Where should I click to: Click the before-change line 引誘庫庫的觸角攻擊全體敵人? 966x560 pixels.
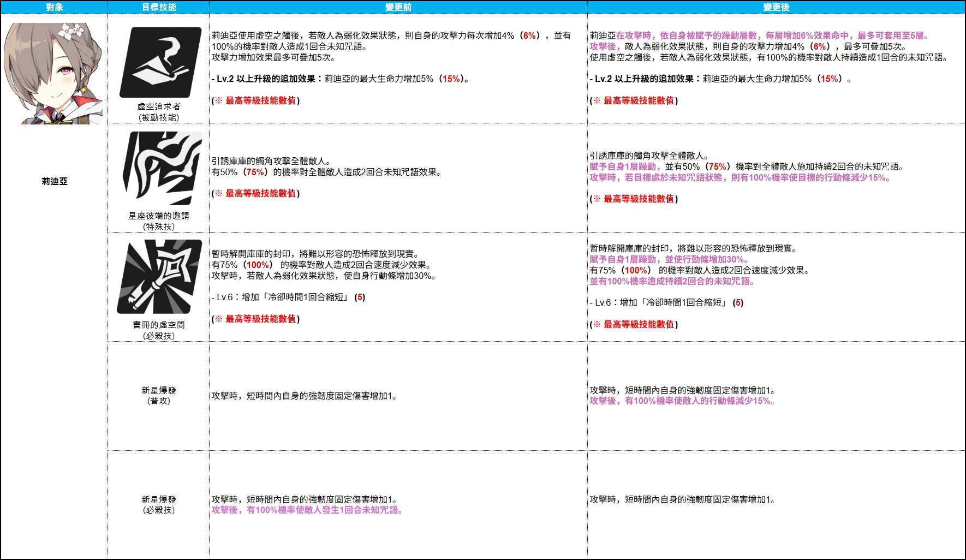click(x=271, y=161)
